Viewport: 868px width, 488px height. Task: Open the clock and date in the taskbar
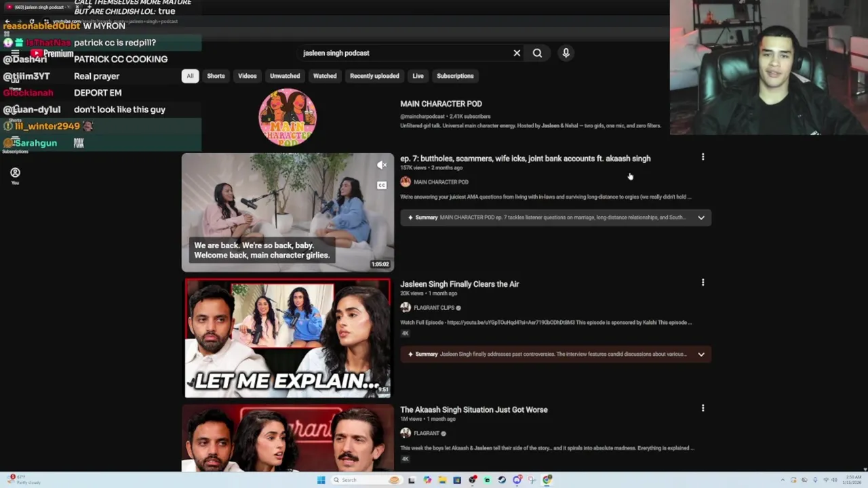tap(853, 480)
